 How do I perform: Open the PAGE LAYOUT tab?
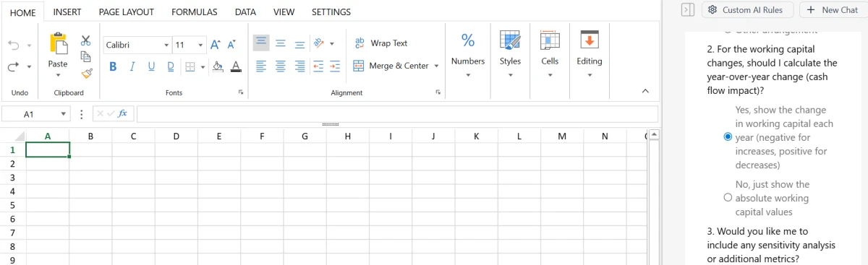[126, 12]
